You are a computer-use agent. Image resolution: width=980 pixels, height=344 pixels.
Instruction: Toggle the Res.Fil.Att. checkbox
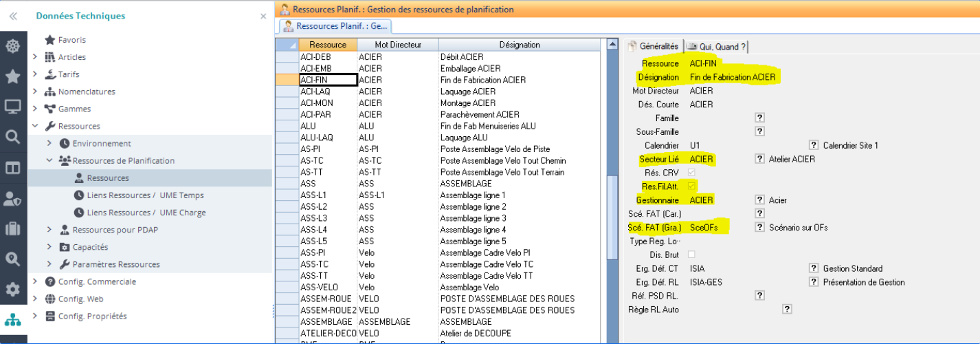coord(692,186)
